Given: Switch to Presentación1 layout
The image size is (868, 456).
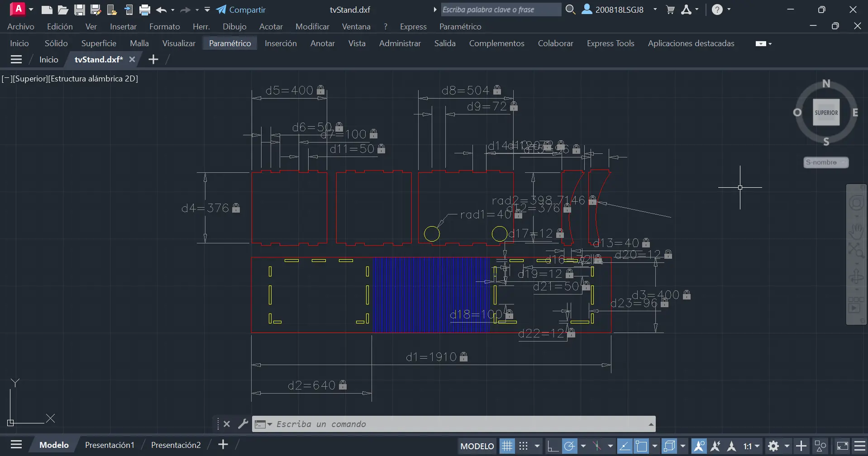Looking at the screenshot, I should click(109, 445).
